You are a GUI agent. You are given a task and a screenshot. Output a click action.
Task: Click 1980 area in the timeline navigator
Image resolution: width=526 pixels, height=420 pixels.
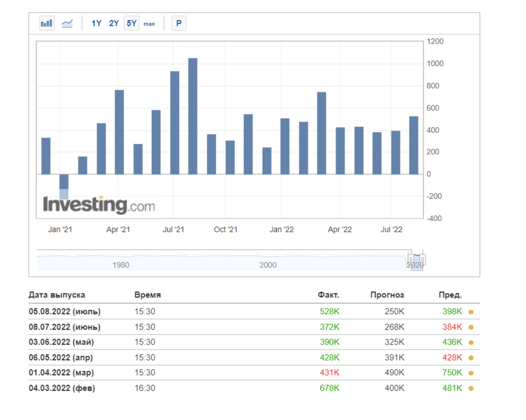point(121,264)
